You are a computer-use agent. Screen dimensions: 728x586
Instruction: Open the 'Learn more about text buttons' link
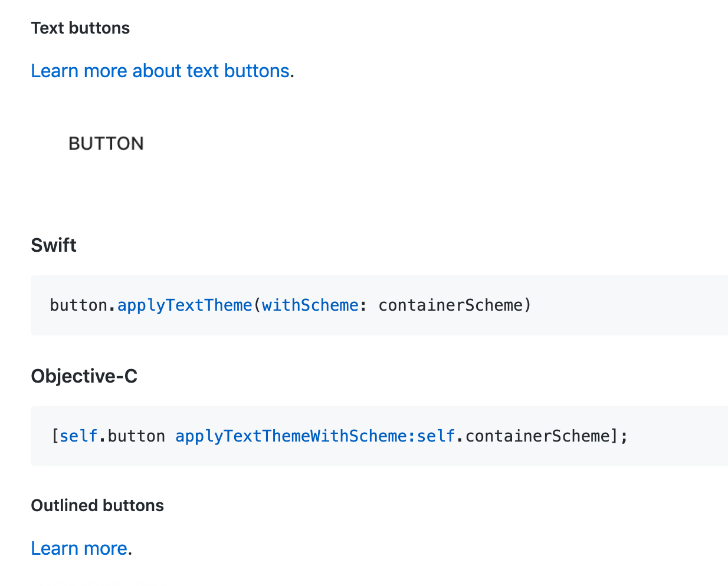tap(160, 71)
